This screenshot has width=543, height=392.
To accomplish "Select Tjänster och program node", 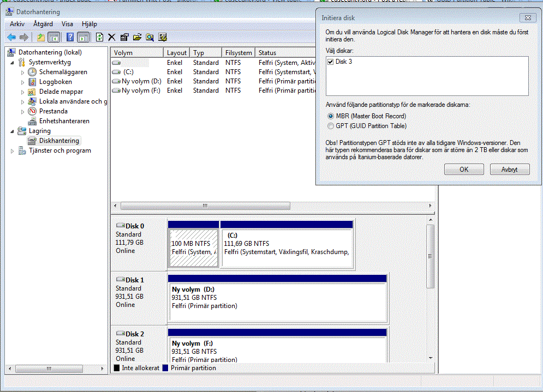I will 60,150.
